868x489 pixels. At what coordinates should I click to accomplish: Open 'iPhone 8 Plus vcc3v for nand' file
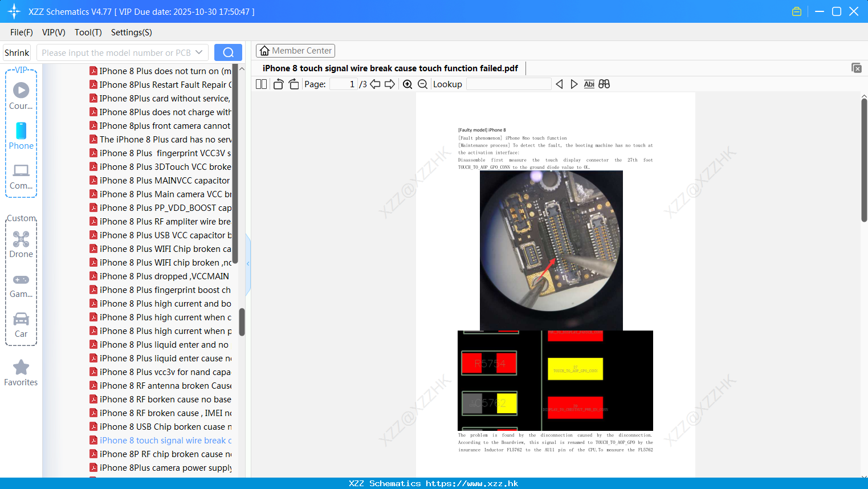point(160,372)
